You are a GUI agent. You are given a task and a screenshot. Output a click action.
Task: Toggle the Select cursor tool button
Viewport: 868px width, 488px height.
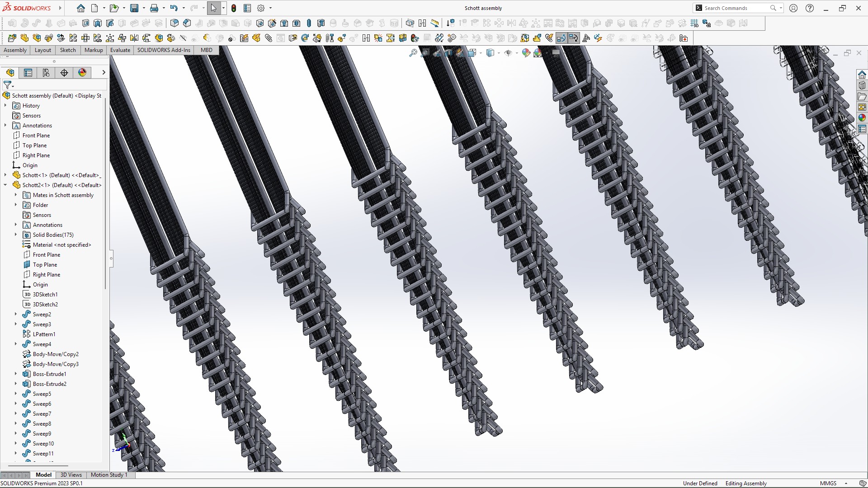pyautogui.click(x=213, y=8)
